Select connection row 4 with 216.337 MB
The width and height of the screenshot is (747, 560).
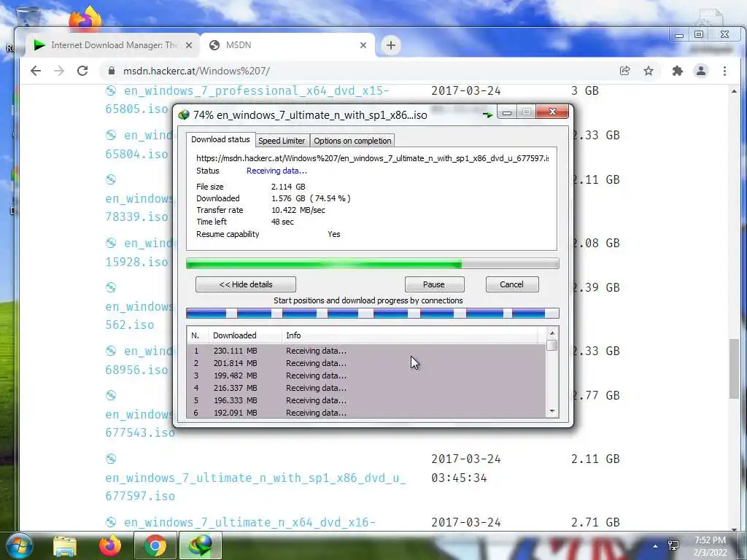point(366,388)
